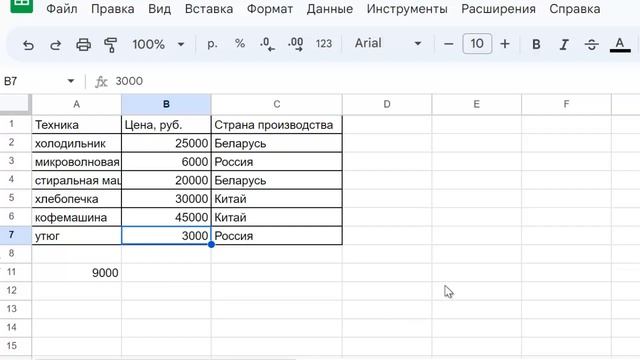Click the fill handle of cell B7
Image resolution: width=640 pixels, height=360 pixels.
click(211, 244)
